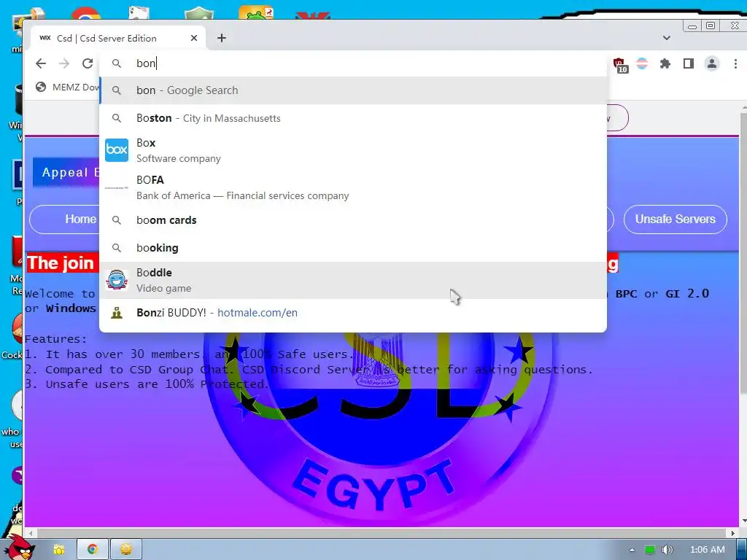
Task: Select the 'bon - Google Search' suggestion
Action: coord(353,90)
